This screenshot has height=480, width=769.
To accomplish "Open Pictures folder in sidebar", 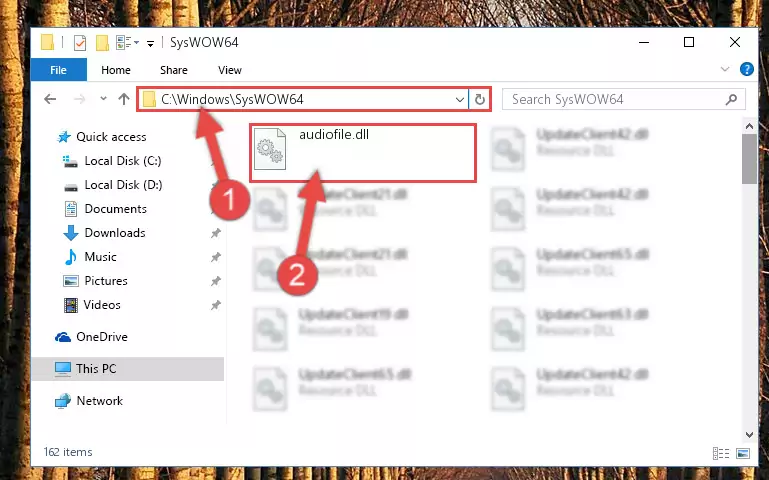I will (x=105, y=281).
